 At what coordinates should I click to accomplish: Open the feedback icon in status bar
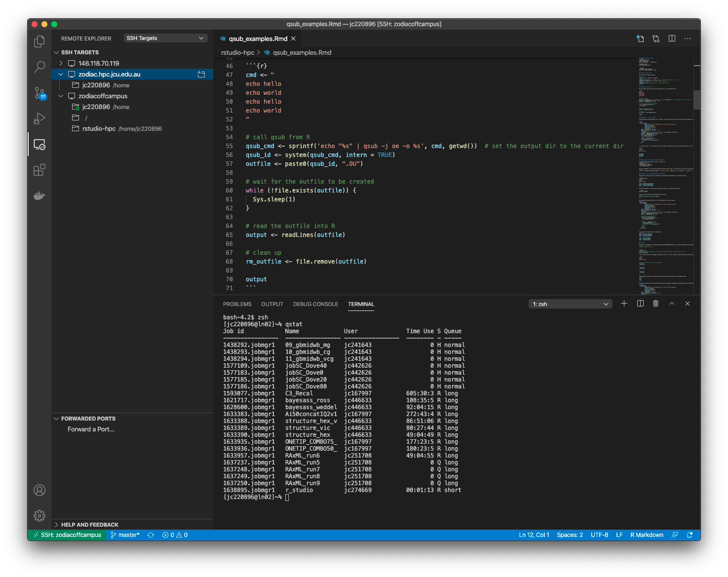675,535
